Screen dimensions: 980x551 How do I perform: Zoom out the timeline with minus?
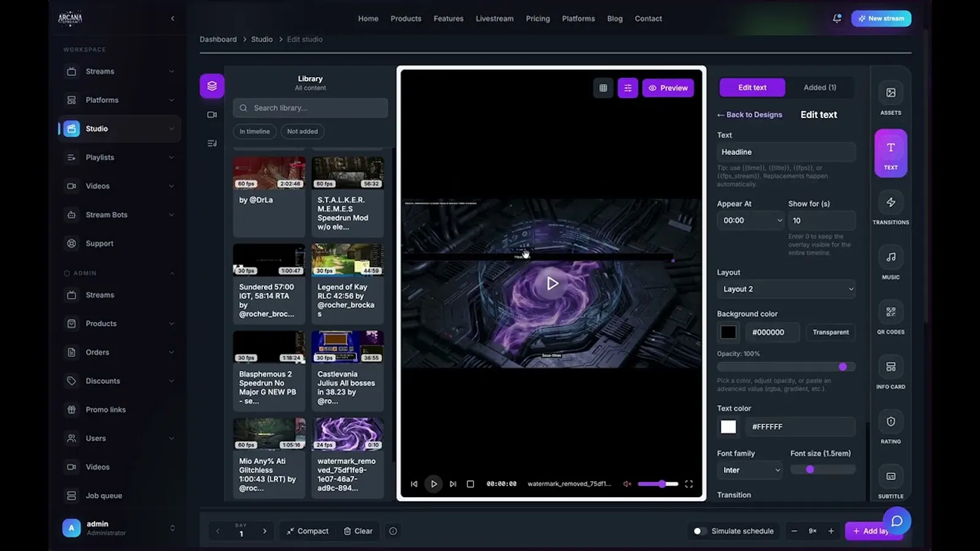click(x=794, y=531)
